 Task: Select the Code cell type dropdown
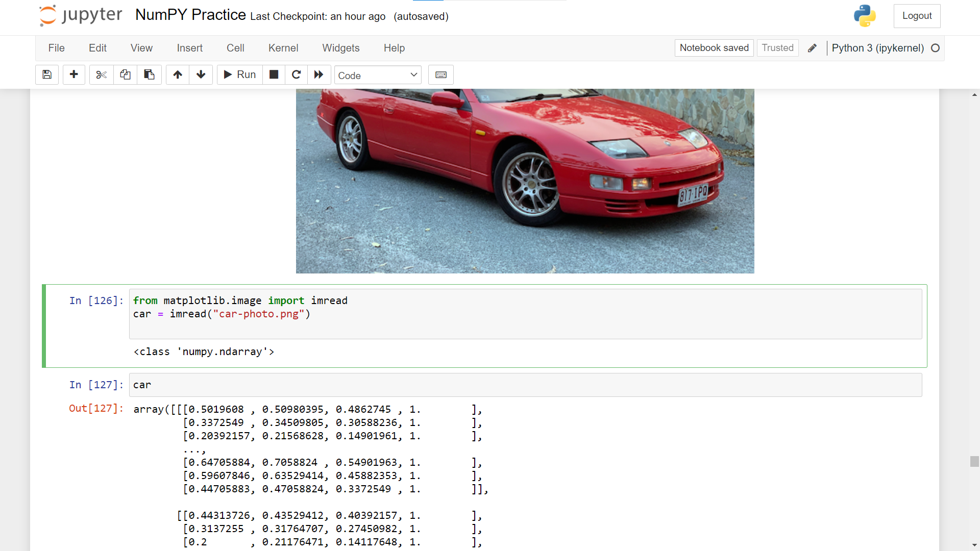tap(378, 74)
